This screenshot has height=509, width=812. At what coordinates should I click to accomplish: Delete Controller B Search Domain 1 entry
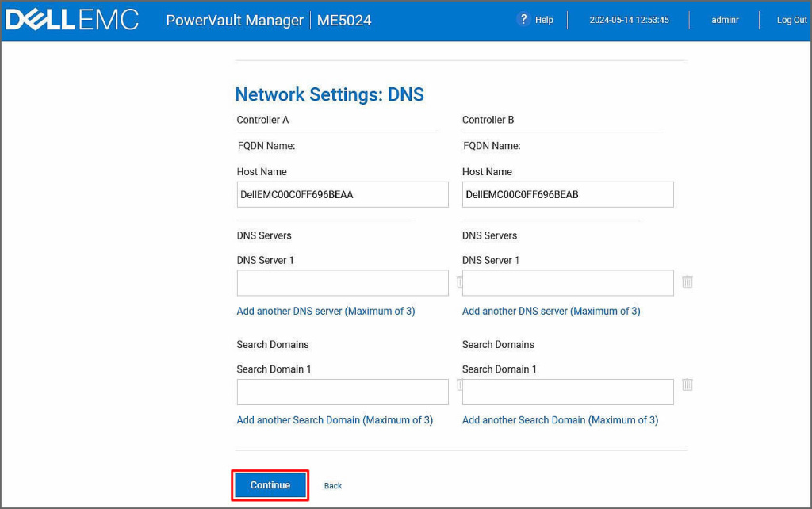point(687,385)
